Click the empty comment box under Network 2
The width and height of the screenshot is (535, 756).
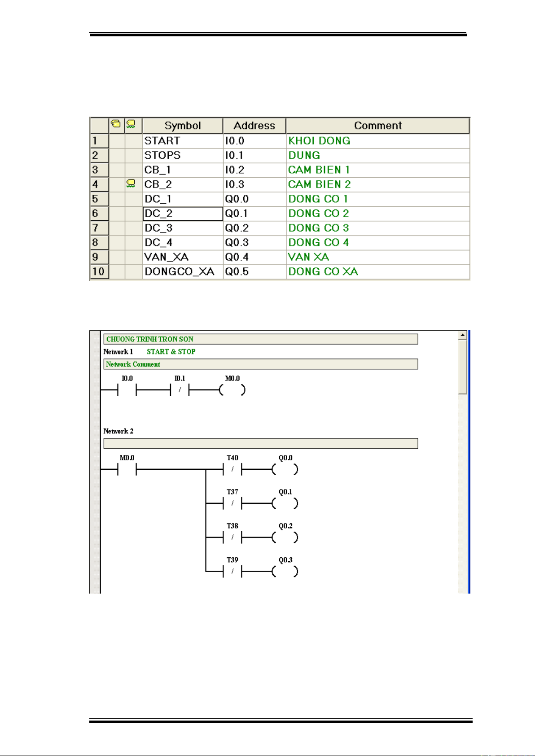260,443
